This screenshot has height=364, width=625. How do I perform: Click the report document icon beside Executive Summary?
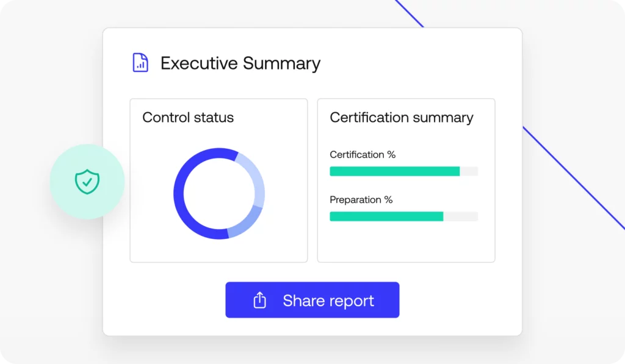[x=140, y=63]
